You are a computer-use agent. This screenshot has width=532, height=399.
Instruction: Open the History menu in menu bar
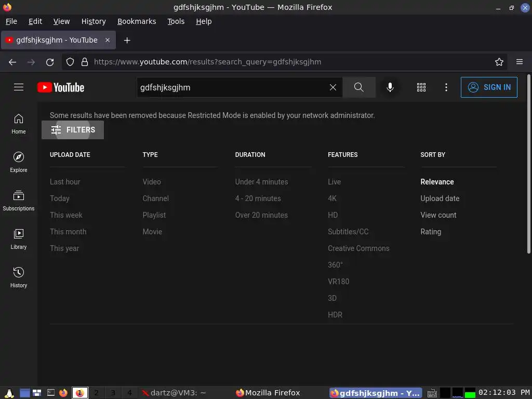(x=94, y=21)
